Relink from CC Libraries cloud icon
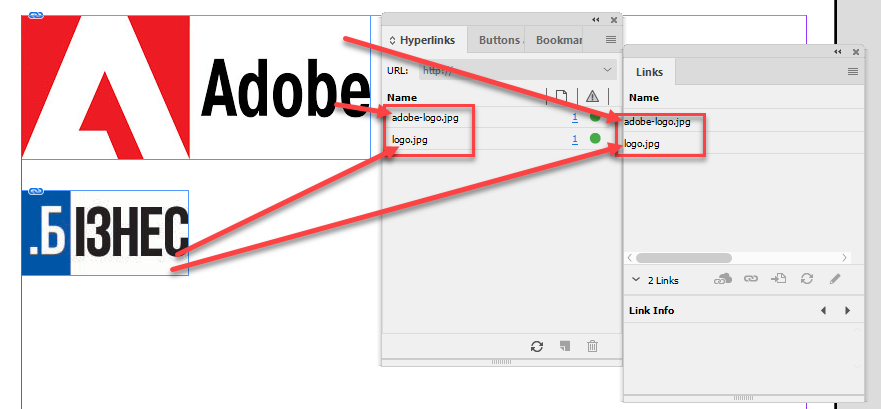 723,279
